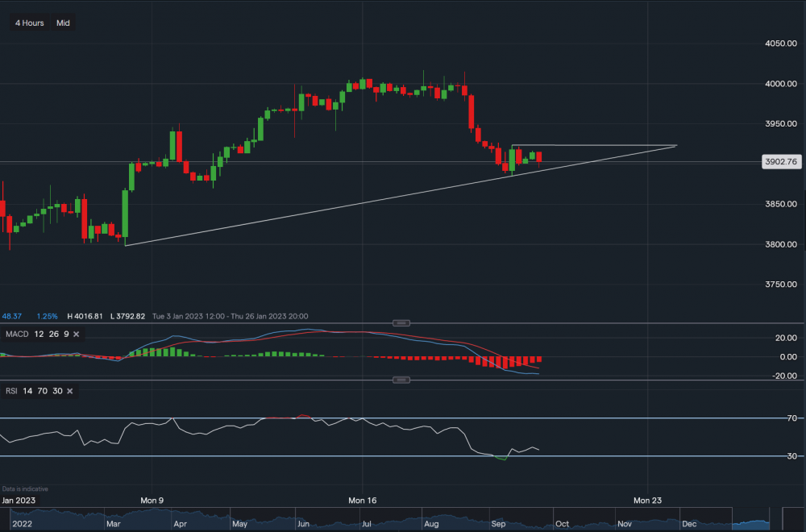Select the RSI period value 14
Viewport: 806px width, 532px height.
click(27, 391)
